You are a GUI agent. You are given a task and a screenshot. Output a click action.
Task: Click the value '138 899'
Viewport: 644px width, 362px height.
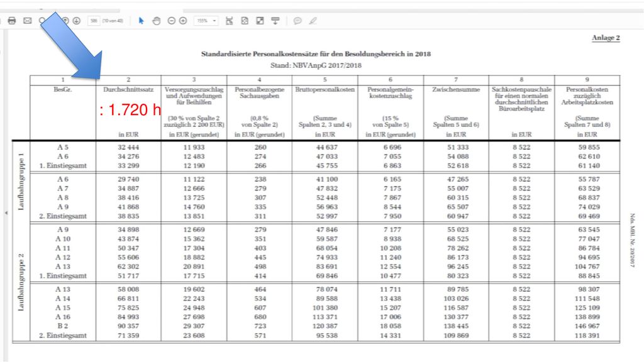587,317
